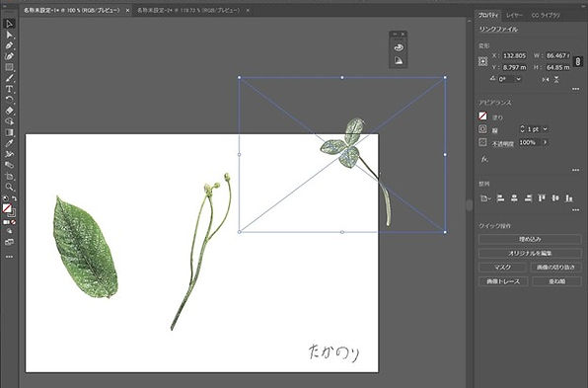Select the Type tool

[x=10, y=89]
